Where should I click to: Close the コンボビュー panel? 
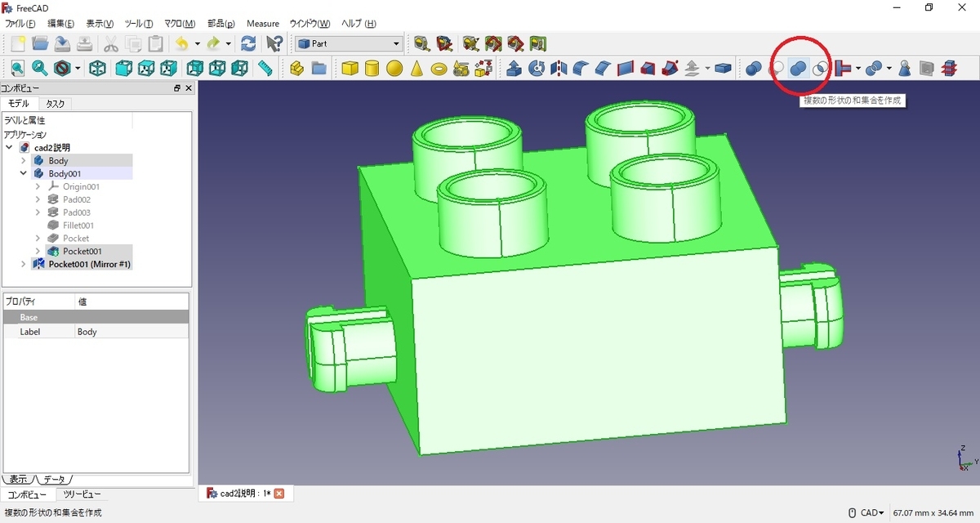[x=189, y=88]
